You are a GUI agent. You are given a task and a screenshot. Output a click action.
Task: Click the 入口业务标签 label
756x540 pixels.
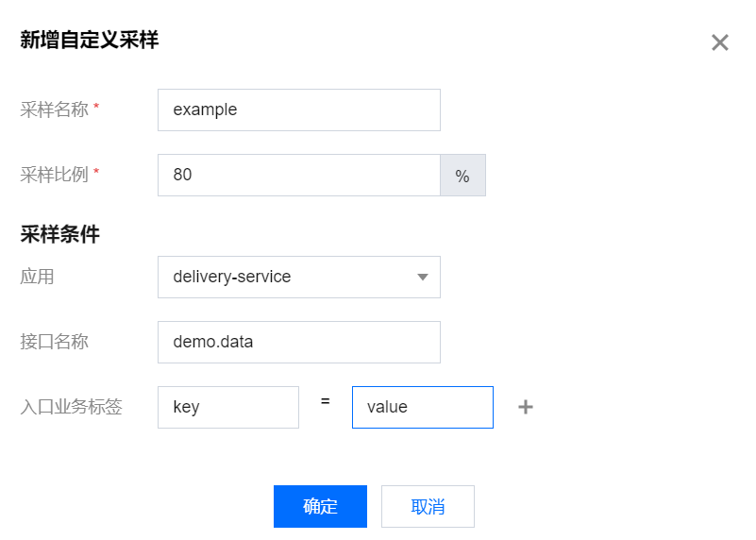coord(72,407)
